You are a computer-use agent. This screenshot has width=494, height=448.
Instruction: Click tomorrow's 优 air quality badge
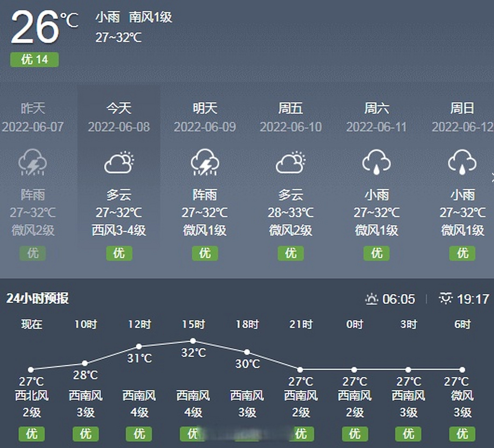point(205,253)
